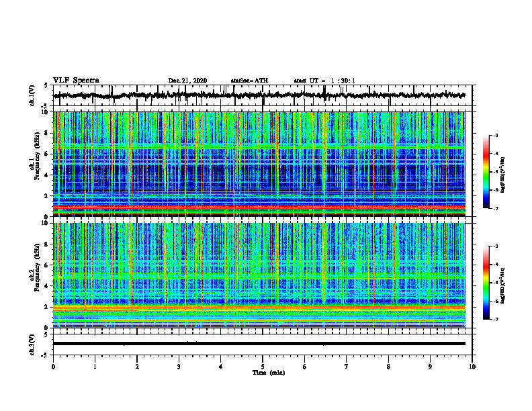Click the "Time (min)" x-axis label

[269, 373]
